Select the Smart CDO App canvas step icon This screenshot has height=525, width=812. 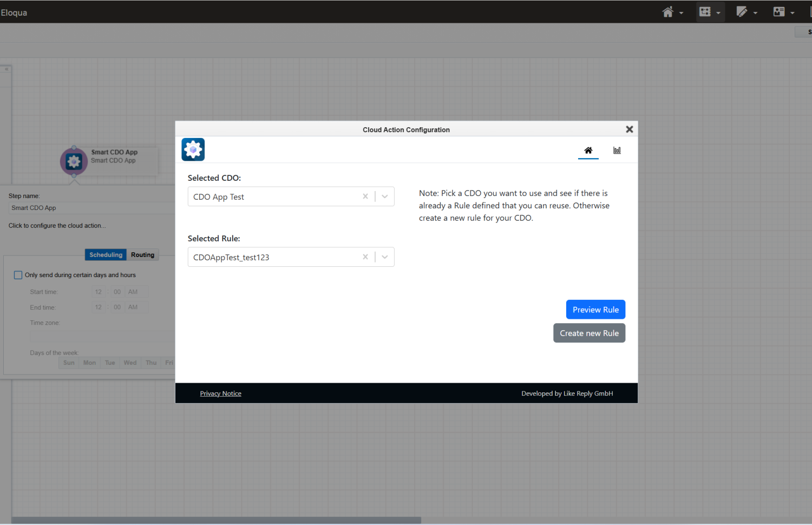[74, 161]
